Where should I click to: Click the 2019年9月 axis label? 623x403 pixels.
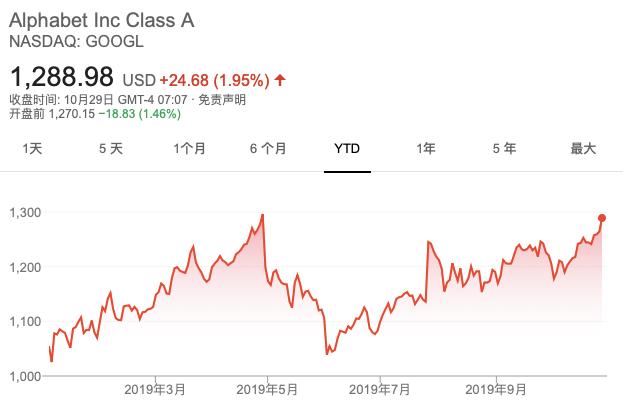[x=496, y=389]
